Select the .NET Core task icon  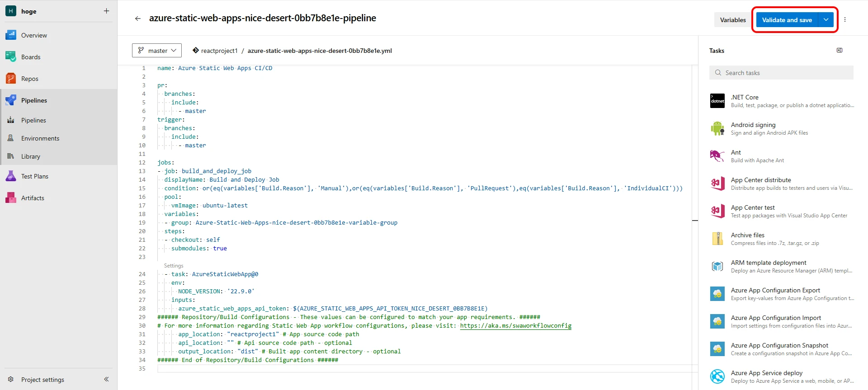717,101
